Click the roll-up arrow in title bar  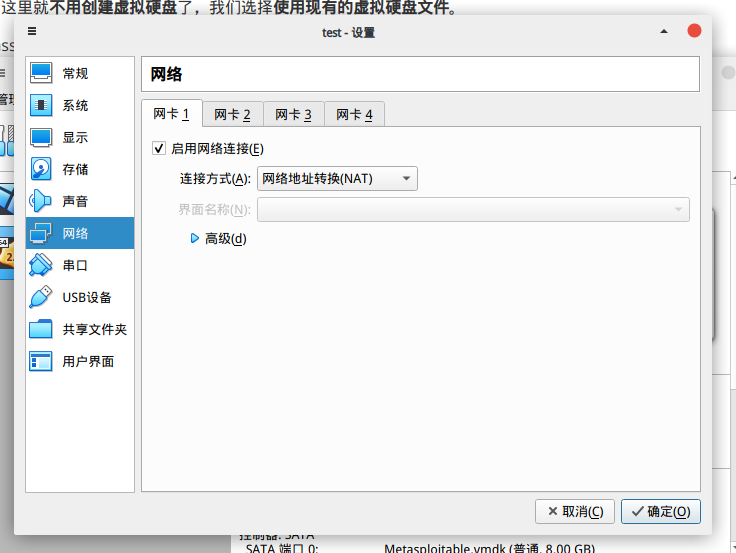point(664,31)
